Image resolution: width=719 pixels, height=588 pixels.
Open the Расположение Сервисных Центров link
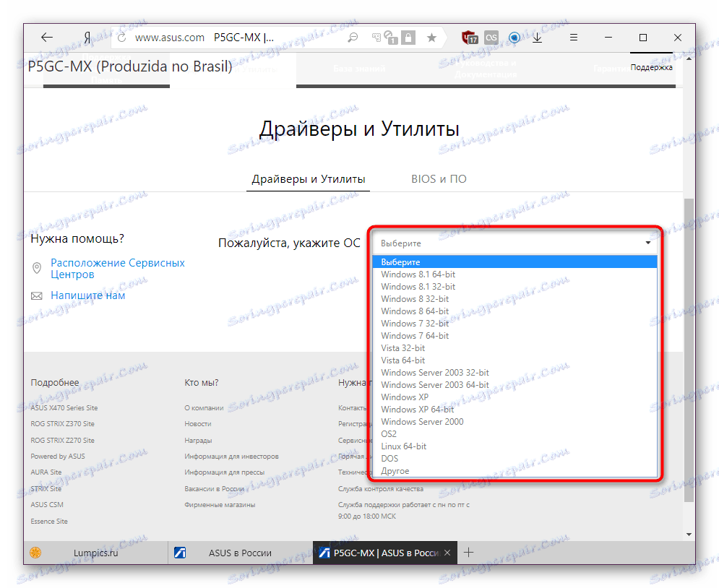click(117, 269)
